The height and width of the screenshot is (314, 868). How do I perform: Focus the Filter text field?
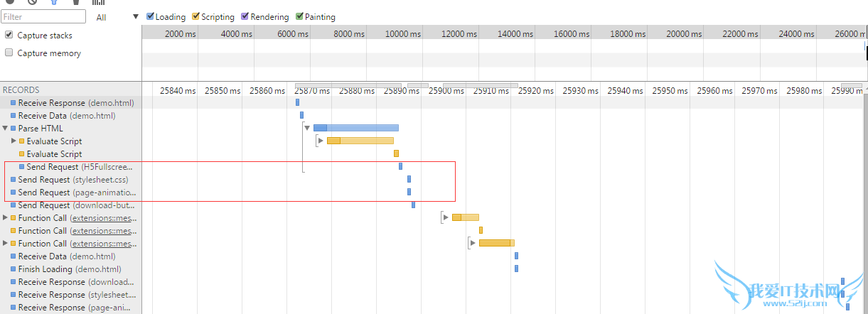[x=43, y=16]
